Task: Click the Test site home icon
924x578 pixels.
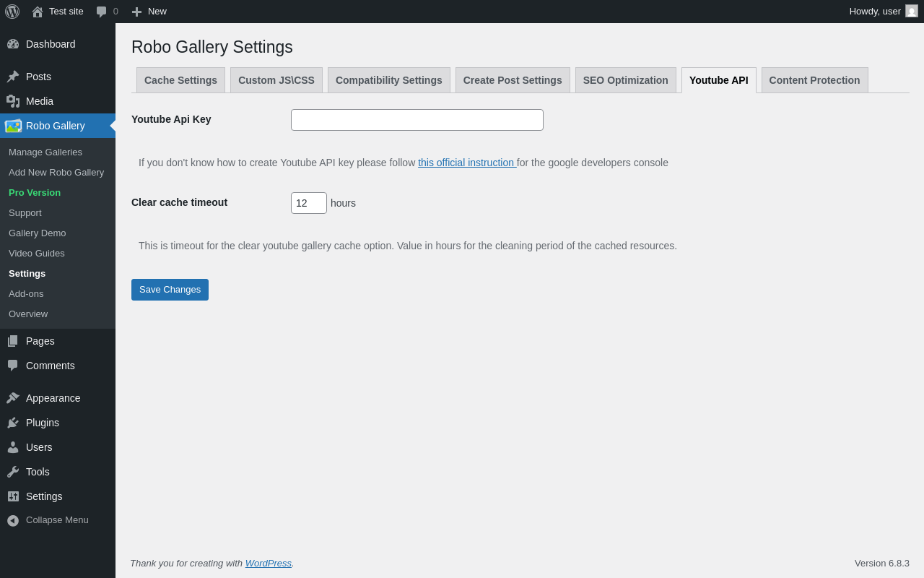Action: point(38,12)
